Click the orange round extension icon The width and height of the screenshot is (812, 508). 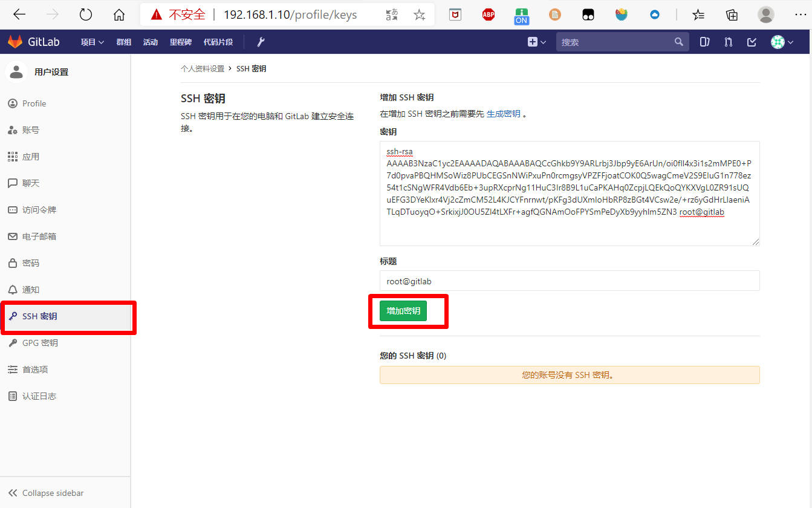[555, 15]
